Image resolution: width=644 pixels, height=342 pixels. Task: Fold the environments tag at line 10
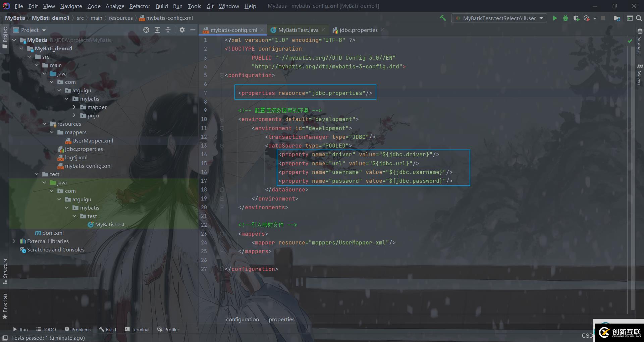point(222,119)
